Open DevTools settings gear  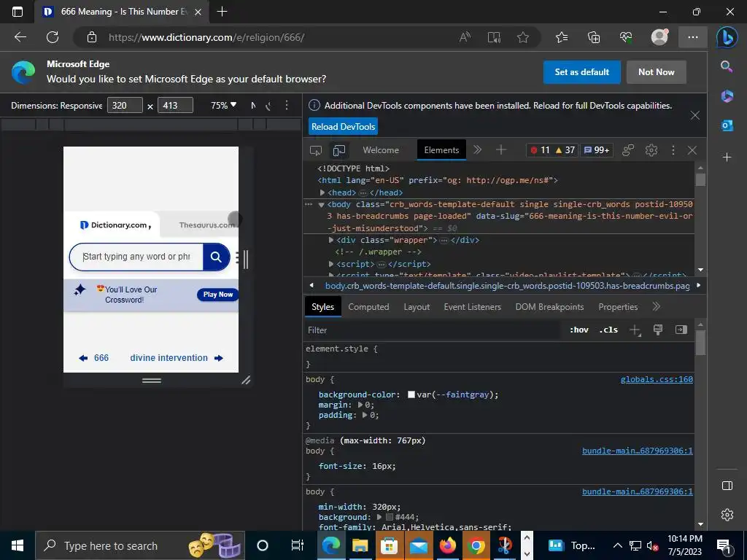651,150
